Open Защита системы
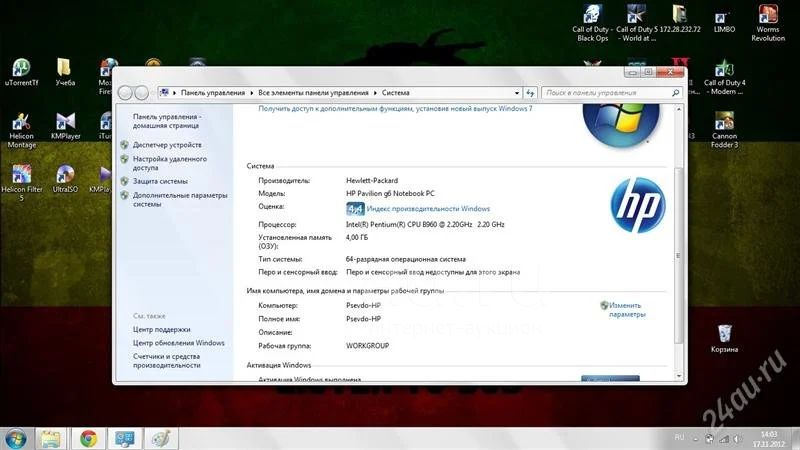This screenshot has width=800, height=450. (160, 181)
